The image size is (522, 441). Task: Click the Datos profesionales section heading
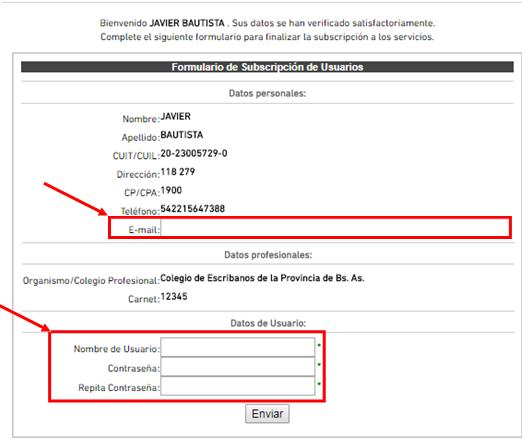pos(268,255)
